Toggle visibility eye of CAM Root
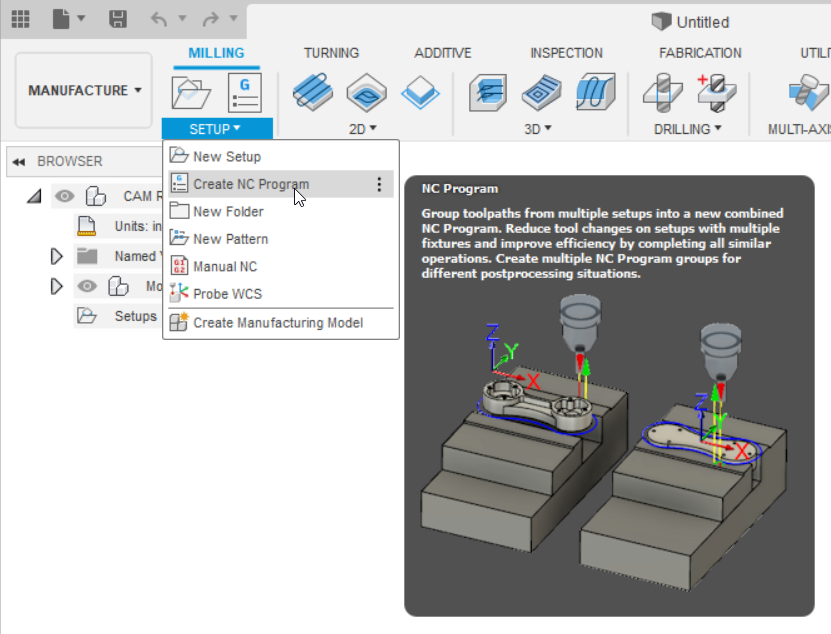The width and height of the screenshot is (831, 634). (x=65, y=196)
